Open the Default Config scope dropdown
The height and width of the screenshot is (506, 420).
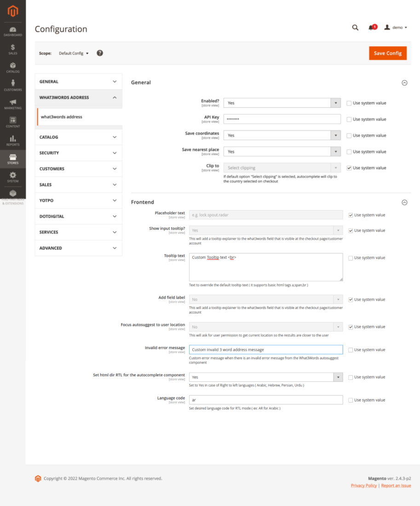point(74,53)
